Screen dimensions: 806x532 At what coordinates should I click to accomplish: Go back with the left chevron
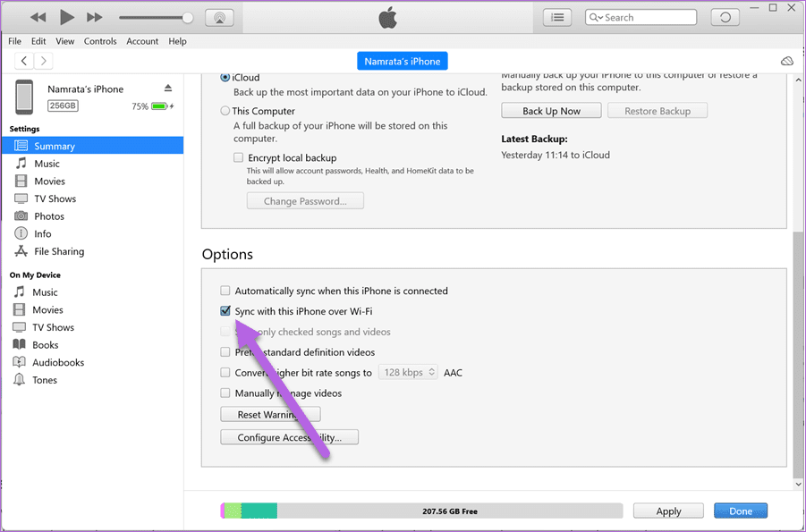point(24,61)
